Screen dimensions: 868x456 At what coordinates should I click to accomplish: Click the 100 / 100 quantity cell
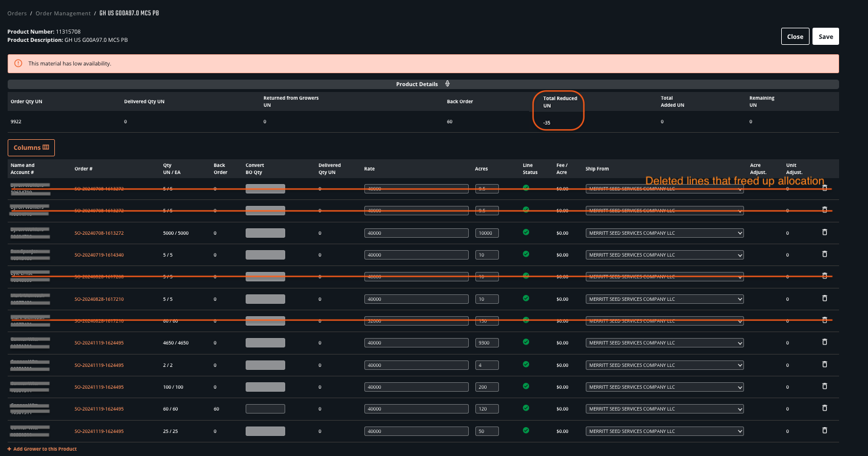point(173,387)
